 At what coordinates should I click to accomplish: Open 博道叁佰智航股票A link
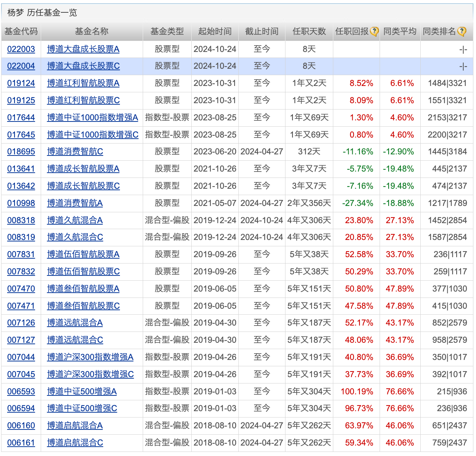[x=83, y=289]
